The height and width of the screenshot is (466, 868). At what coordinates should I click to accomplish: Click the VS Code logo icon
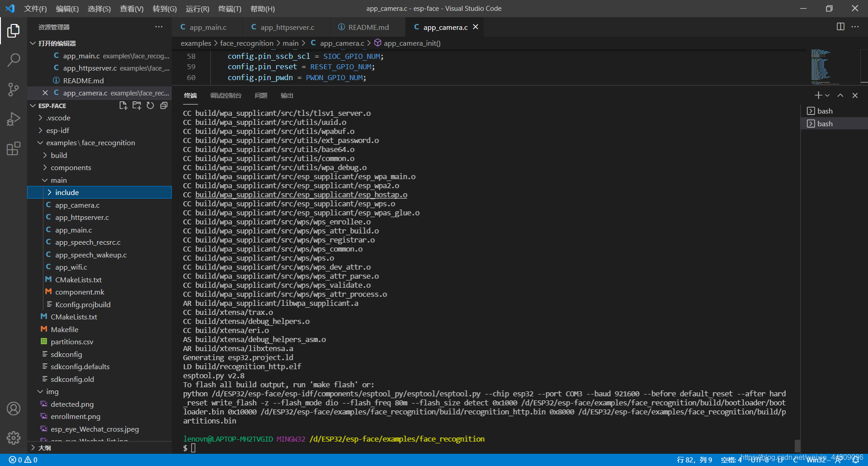point(10,9)
